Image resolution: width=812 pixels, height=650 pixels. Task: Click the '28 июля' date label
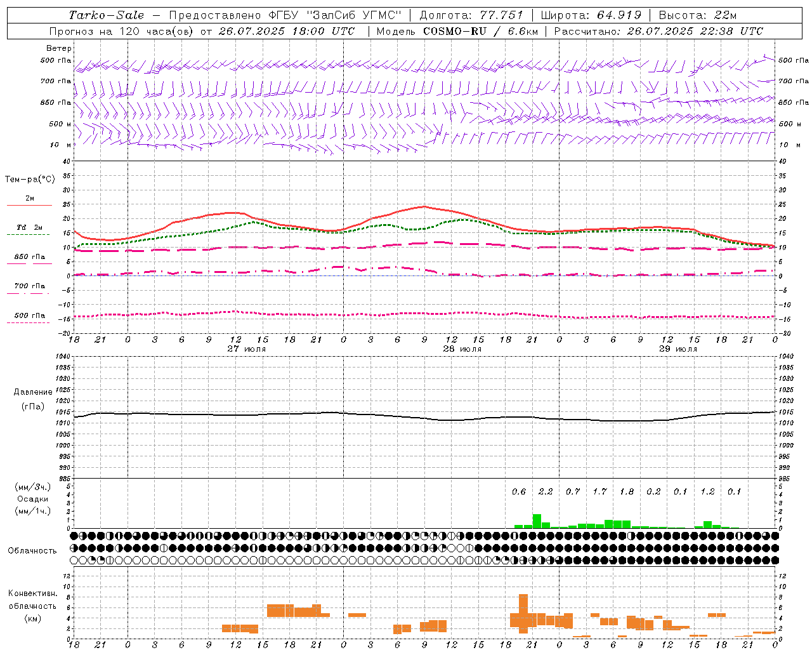click(x=462, y=348)
